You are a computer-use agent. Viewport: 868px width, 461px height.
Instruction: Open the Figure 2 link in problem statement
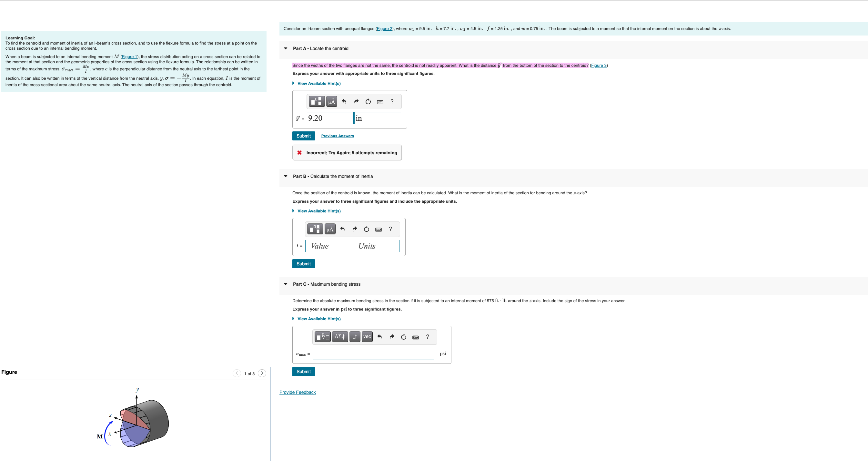point(384,29)
